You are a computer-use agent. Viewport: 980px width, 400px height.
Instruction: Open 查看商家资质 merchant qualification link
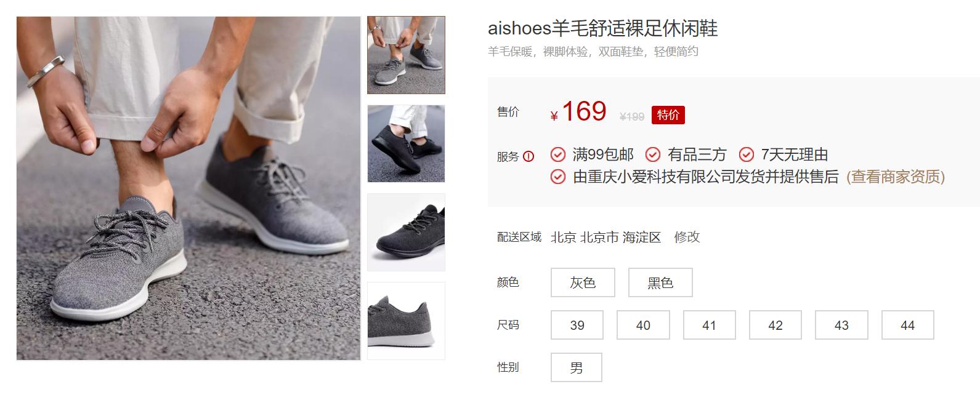pyautogui.click(x=896, y=177)
